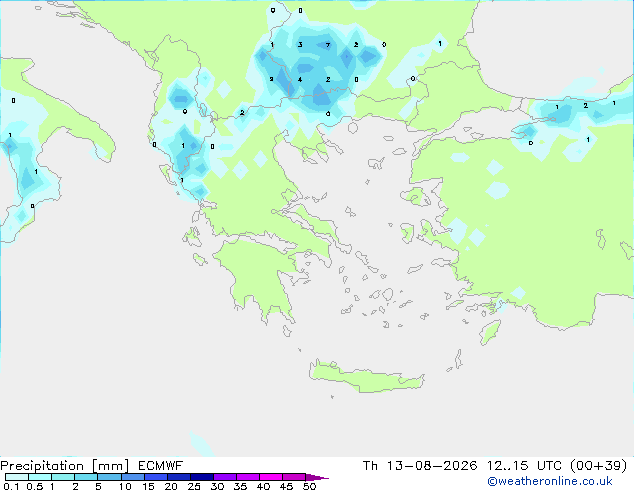Click the '10' legend scale label
Screen dimensions: 634x490
[125, 486]
